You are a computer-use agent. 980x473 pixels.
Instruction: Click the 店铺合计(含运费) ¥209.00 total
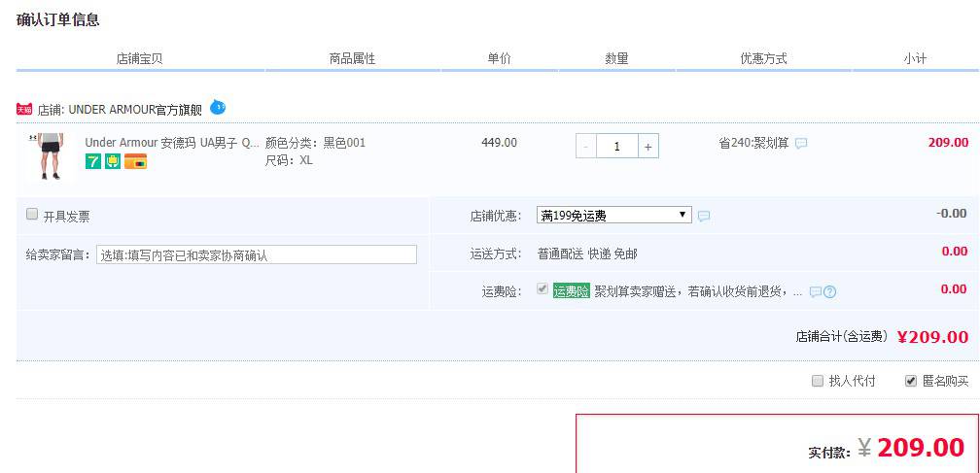[882, 337]
